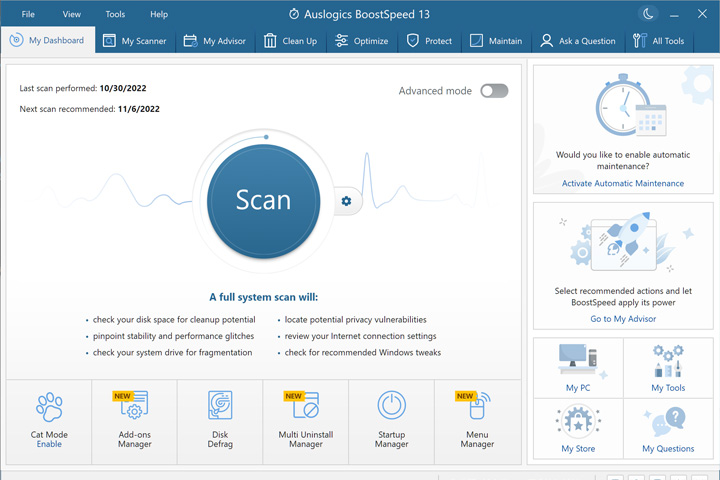
Task: Open Multi Uninstall Manager
Action: point(306,422)
